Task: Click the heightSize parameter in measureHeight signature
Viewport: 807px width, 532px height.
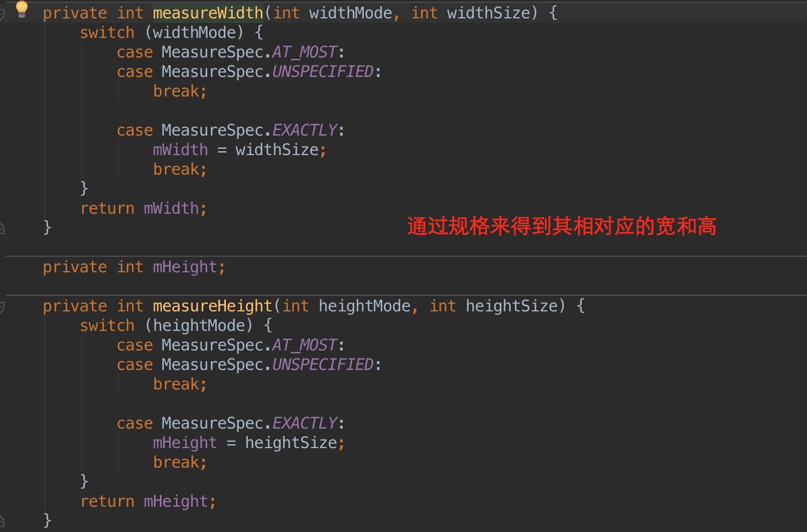Action: point(512,306)
